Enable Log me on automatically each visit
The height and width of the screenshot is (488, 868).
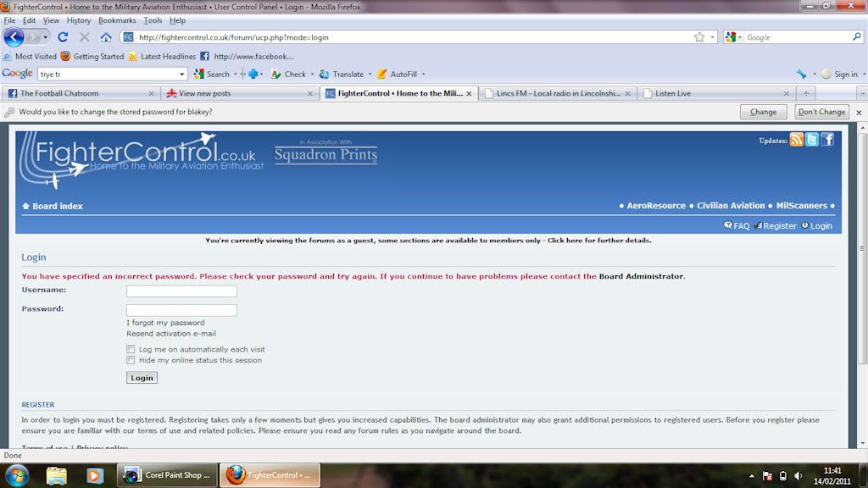tap(131, 349)
